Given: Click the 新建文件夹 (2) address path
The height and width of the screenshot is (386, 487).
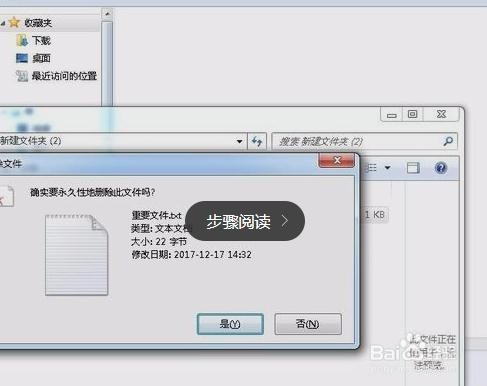Looking at the screenshot, I should pos(31,141).
